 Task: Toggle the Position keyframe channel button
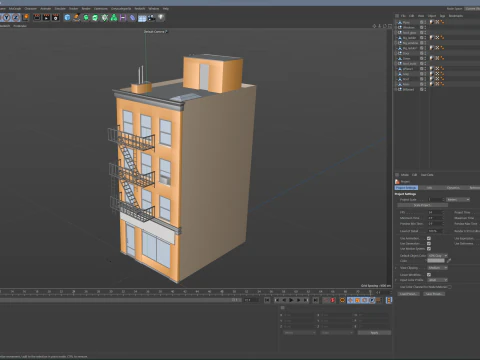coord(350,300)
